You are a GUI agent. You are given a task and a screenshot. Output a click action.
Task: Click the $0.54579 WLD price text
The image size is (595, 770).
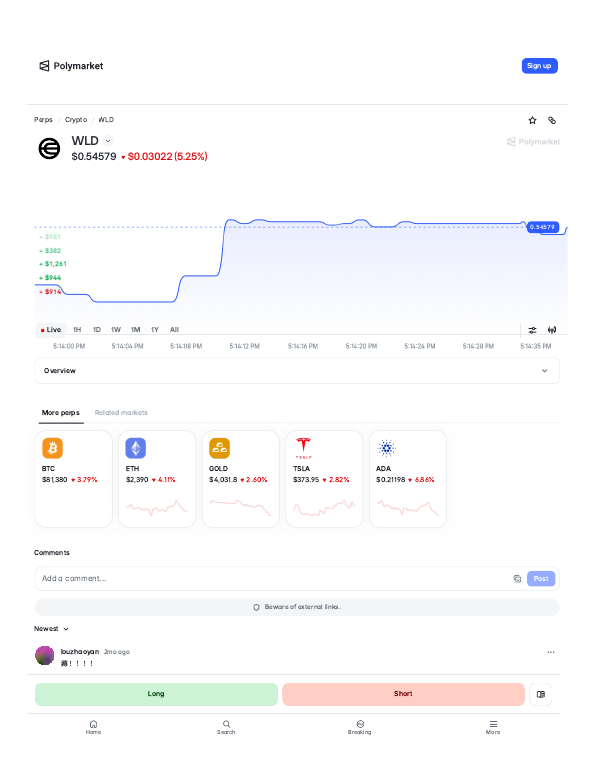coord(94,156)
